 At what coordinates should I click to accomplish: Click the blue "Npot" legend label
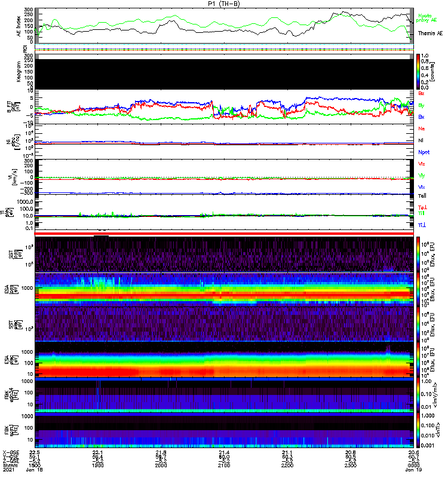coord(424,152)
